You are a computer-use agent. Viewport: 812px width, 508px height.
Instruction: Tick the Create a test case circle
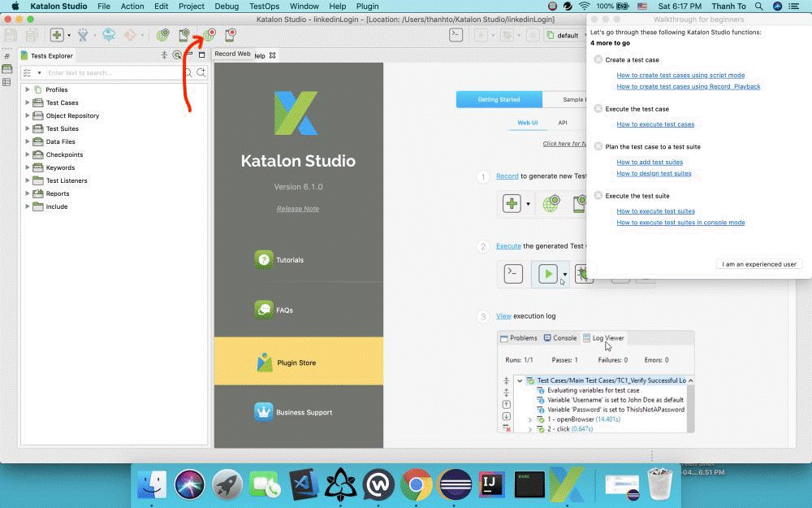coord(598,59)
